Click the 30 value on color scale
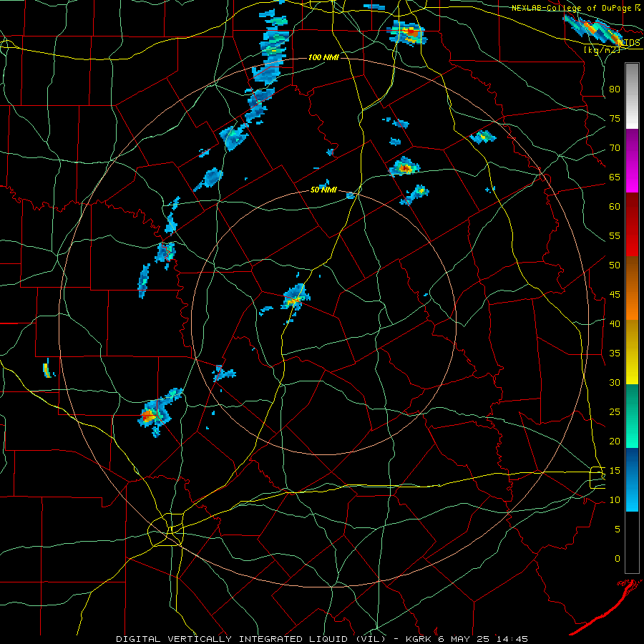Image resolution: width=644 pixels, height=644 pixels. [615, 383]
